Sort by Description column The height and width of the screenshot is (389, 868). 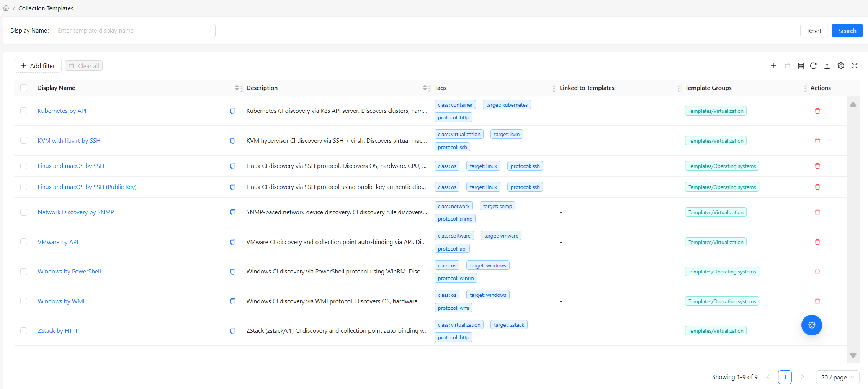[x=425, y=88]
